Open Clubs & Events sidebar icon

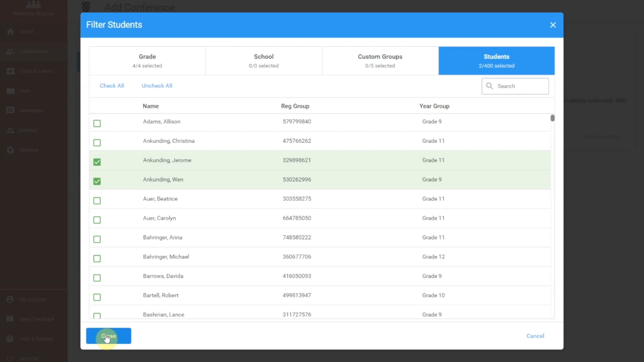pos(10,71)
